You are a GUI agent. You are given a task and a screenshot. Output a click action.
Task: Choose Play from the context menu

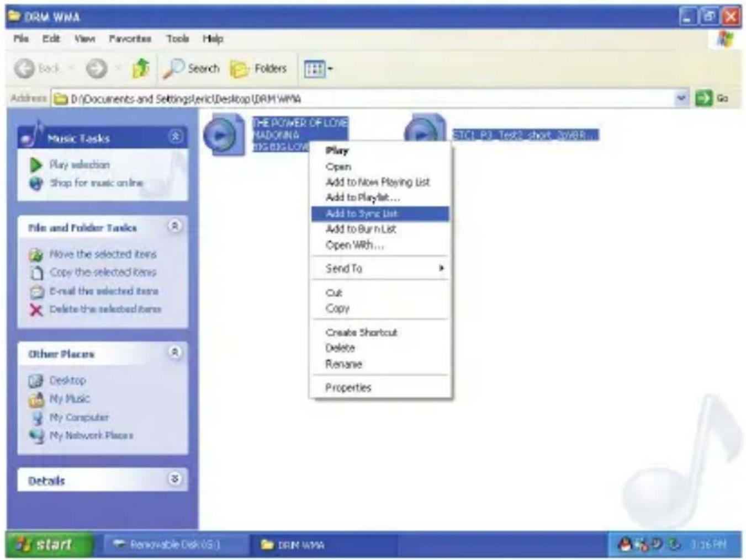[x=380, y=151]
